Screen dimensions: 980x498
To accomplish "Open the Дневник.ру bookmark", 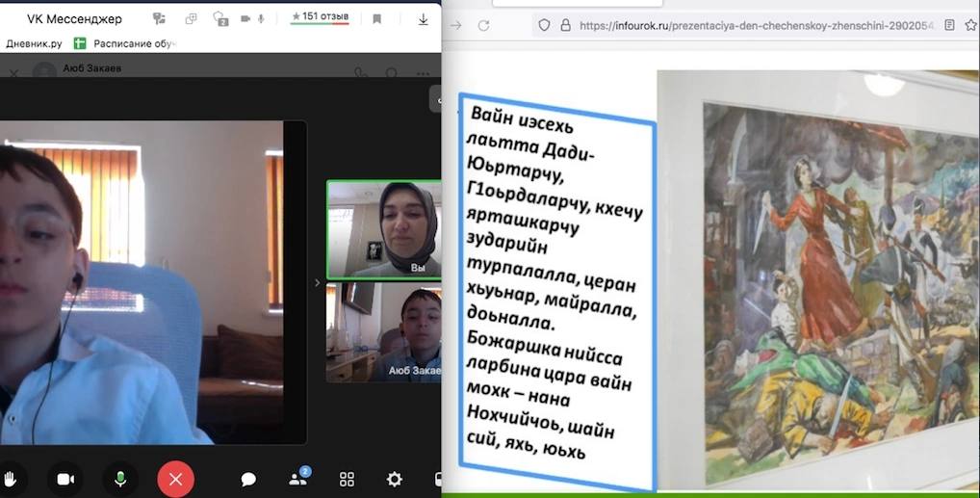I will [33, 43].
